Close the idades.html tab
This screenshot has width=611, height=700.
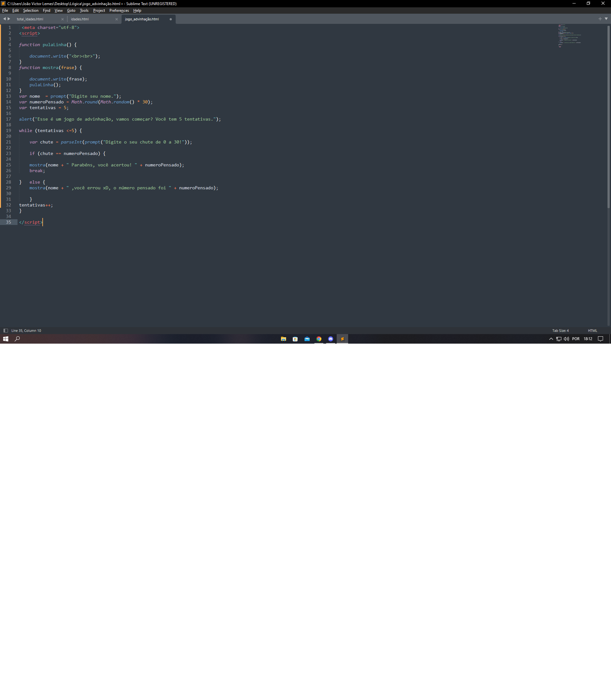coord(116,19)
